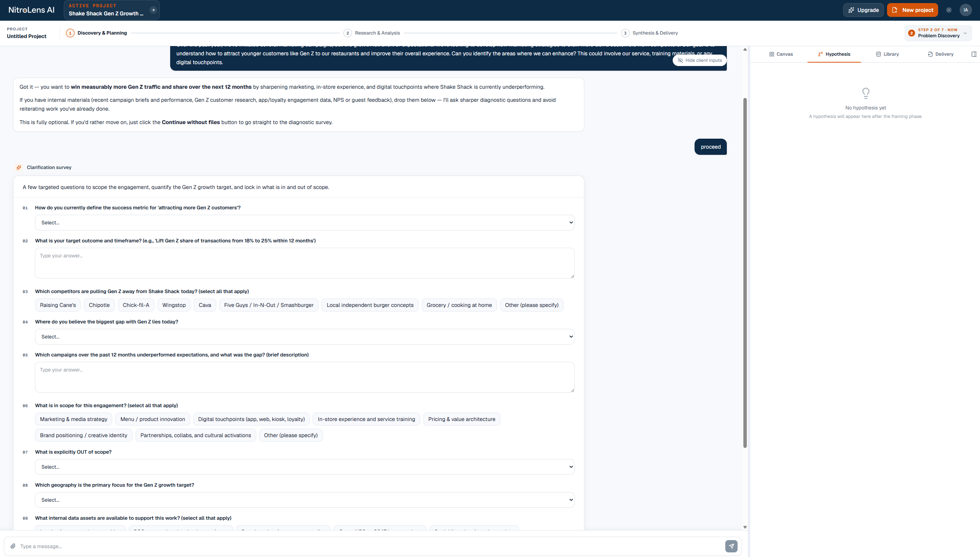Select In-store experience and service training chip

(366, 419)
